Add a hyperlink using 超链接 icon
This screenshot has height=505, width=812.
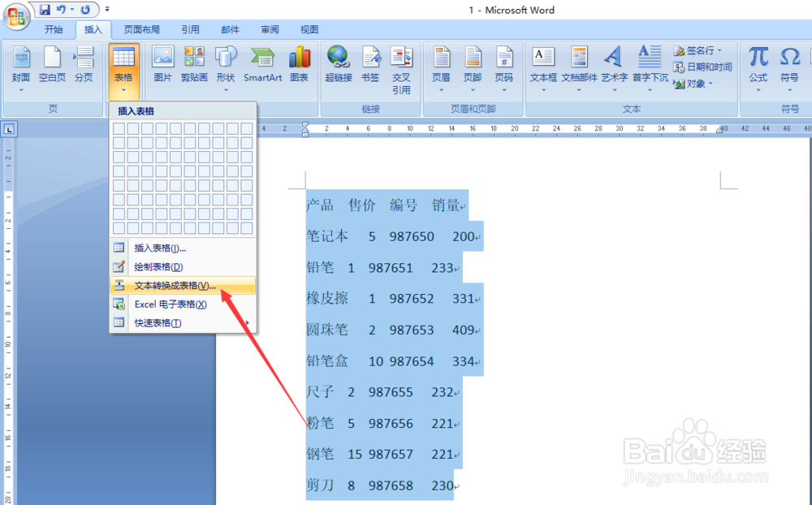(x=338, y=65)
